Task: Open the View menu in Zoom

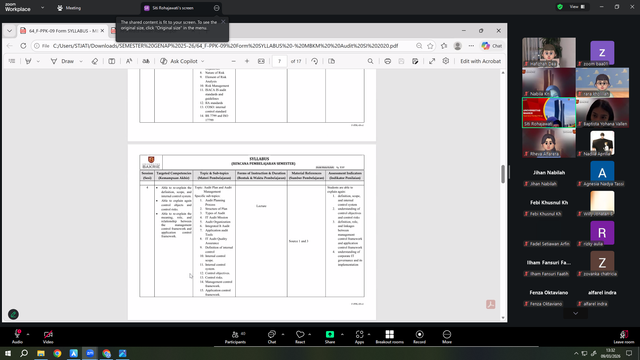Action: pos(577,7)
